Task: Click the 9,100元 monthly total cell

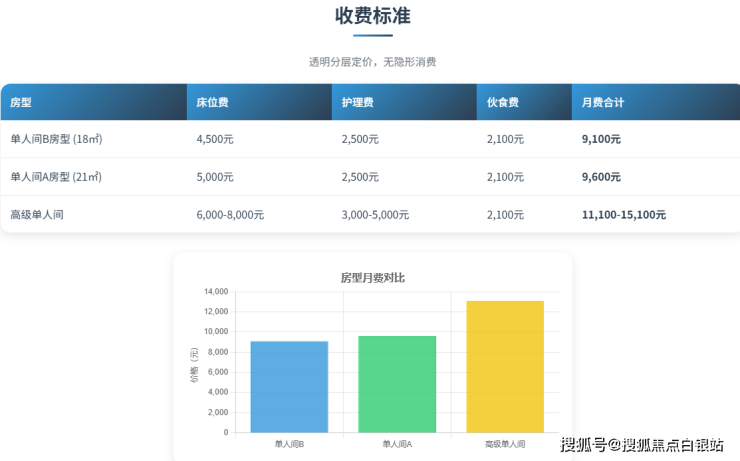Action: 601,140
